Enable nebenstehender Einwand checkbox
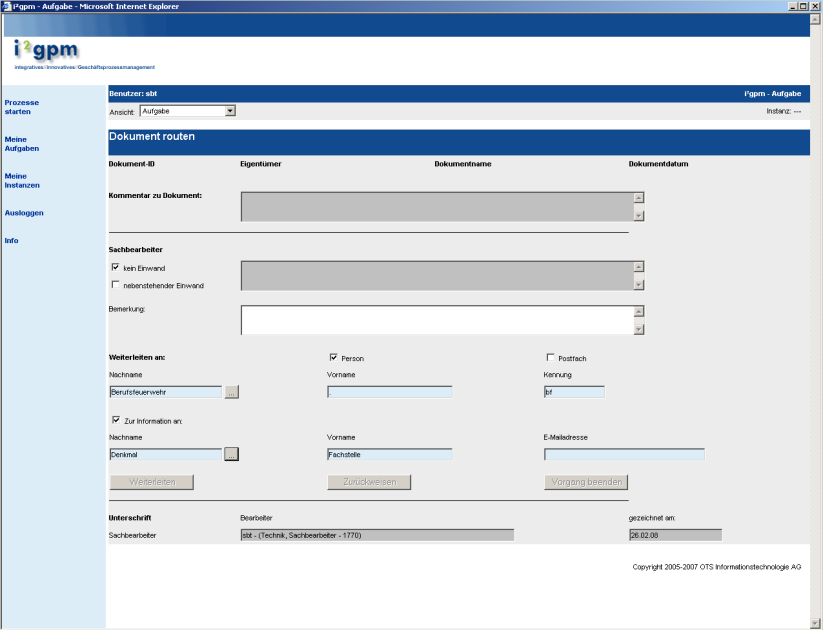The height and width of the screenshot is (630, 823). (x=116, y=285)
